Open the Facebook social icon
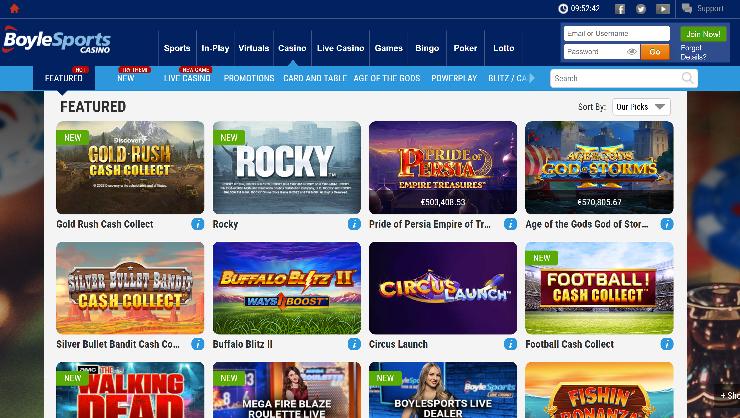740x418 pixels. tap(620, 8)
